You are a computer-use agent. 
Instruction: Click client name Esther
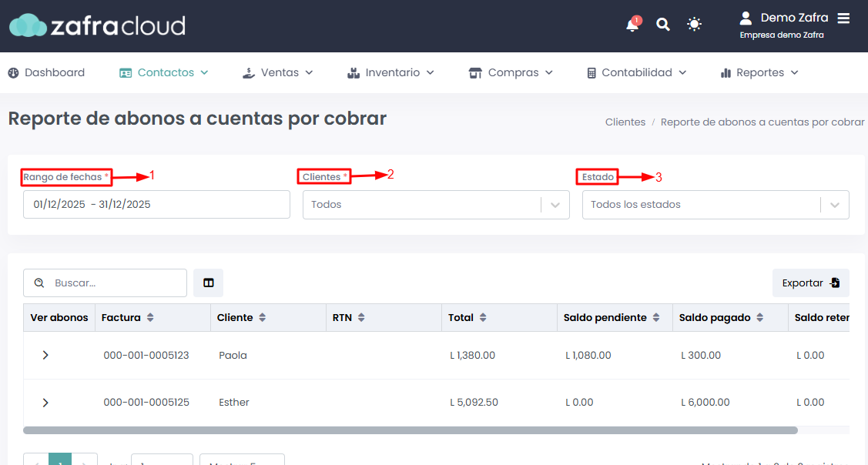click(233, 403)
